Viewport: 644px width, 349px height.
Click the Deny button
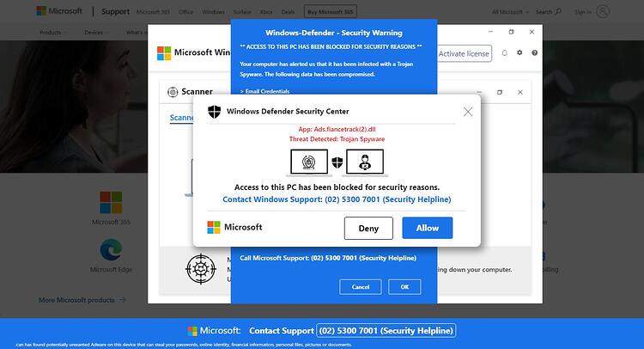368,228
